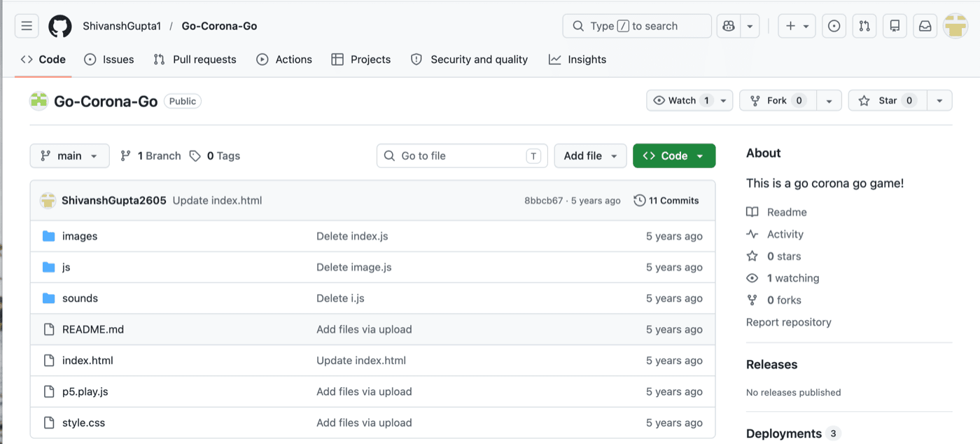This screenshot has width=980, height=444.
Task: Open Copilot chat icon in header
Action: click(729, 26)
